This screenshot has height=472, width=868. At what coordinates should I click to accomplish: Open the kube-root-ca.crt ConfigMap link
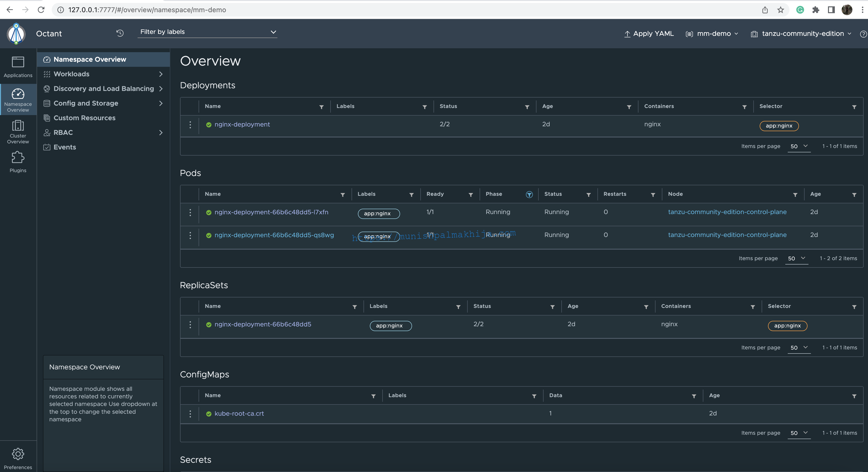[x=239, y=414]
